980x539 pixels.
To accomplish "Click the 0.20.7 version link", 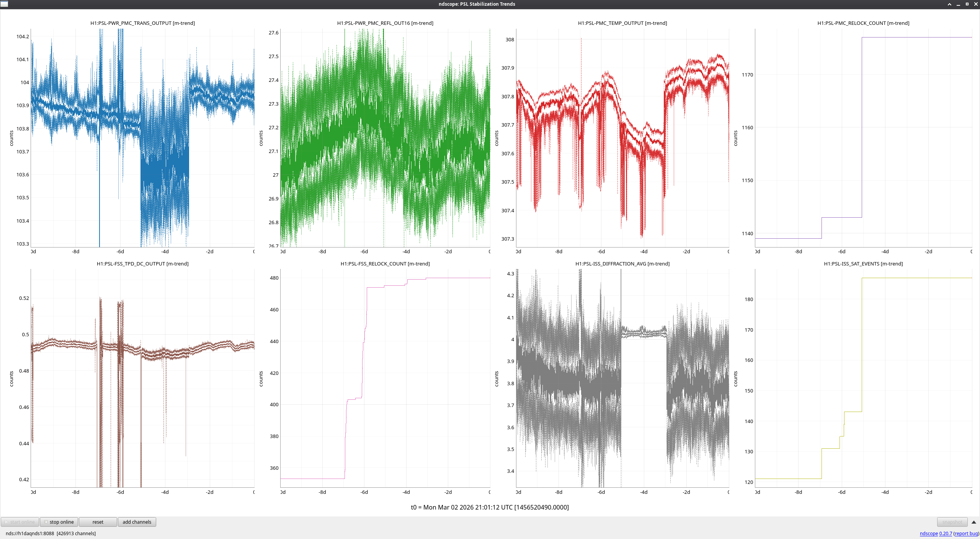I will click(x=945, y=533).
